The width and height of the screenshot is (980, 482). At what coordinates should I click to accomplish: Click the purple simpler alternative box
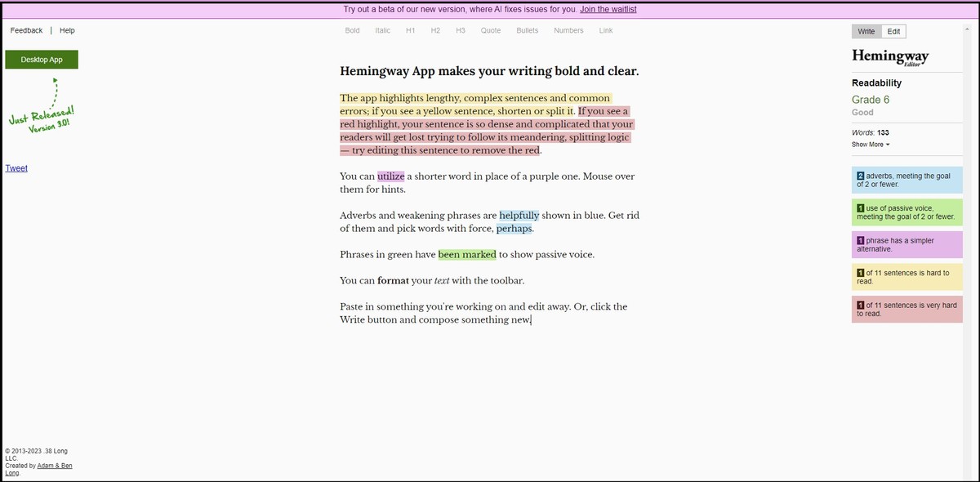coord(906,244)
